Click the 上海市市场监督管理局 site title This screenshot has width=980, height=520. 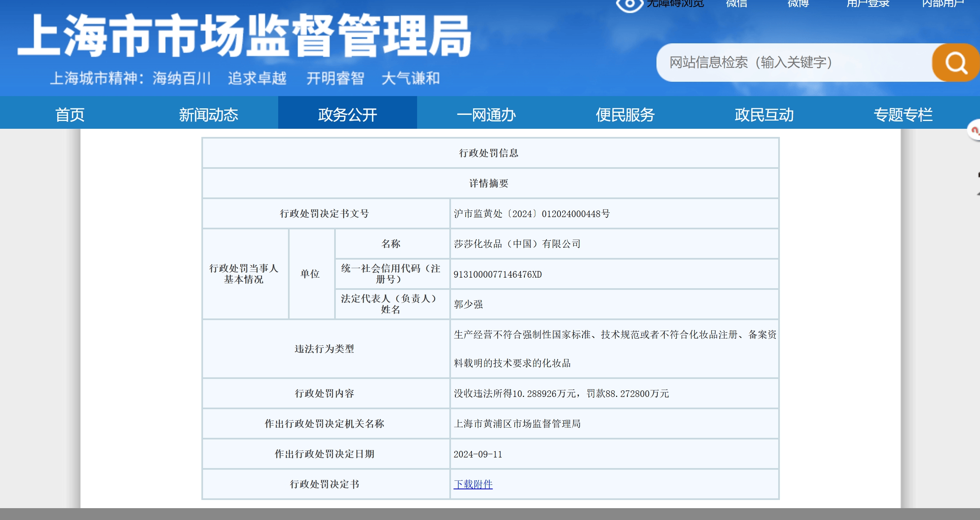tap(244, 36)
